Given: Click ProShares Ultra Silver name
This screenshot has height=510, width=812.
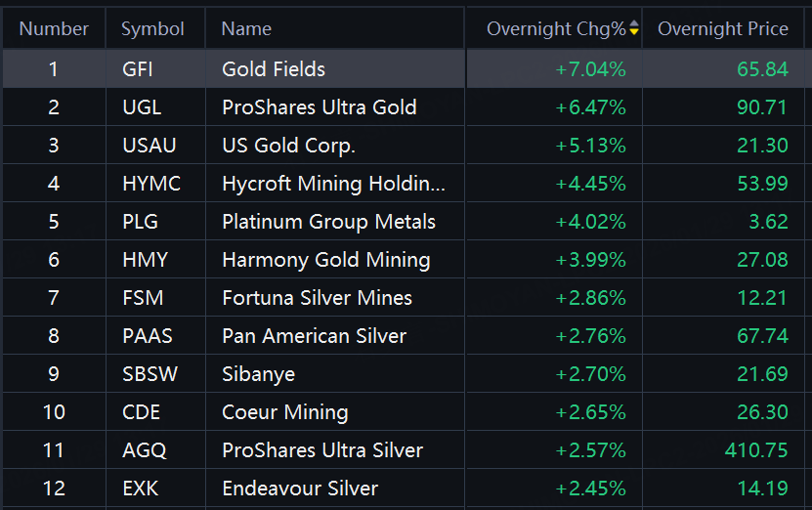Looking at the screenshot, I should [322, 450].
